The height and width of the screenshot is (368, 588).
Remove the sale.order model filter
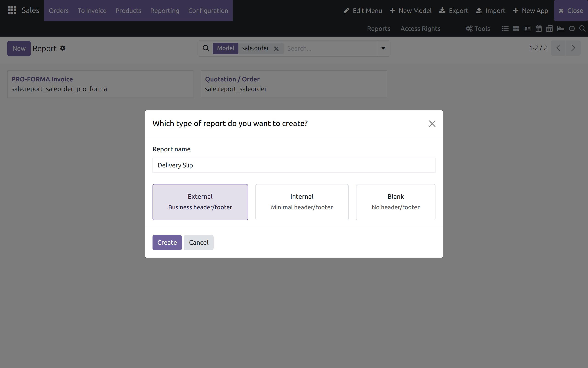tap(276, 49)
